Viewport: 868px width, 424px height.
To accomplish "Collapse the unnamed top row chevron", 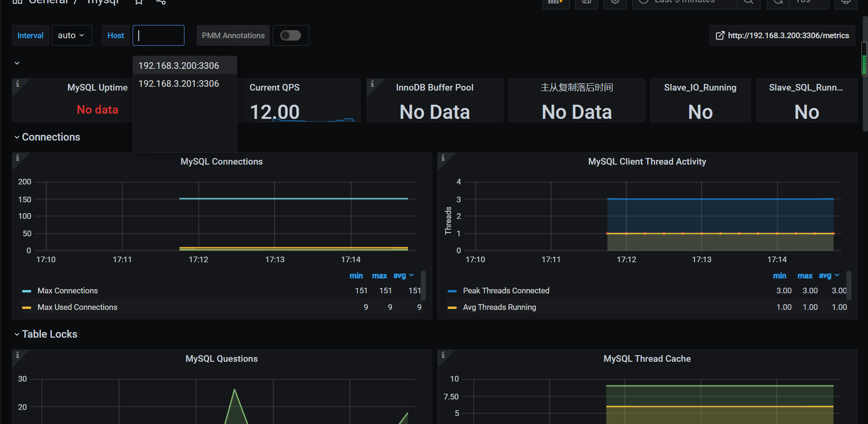I will coord(17,63).
